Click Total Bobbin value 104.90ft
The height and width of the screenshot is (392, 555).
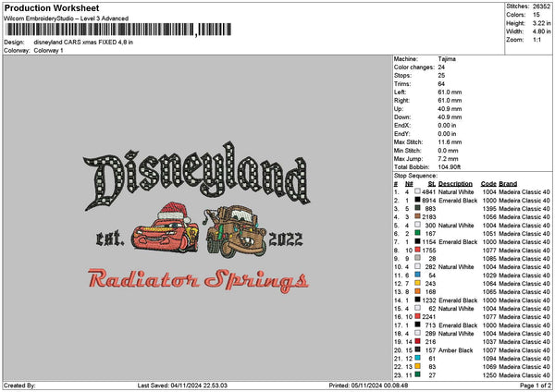point(450,167)
